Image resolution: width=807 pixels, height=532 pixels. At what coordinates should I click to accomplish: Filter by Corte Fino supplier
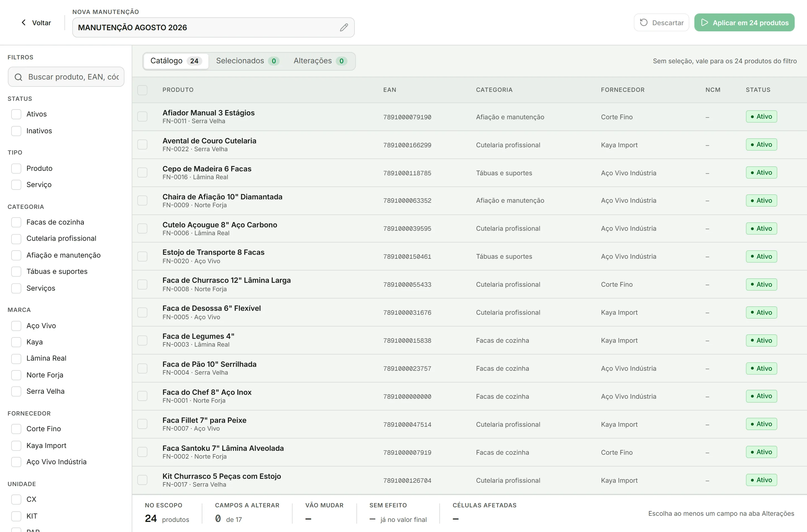click(16, 429)
